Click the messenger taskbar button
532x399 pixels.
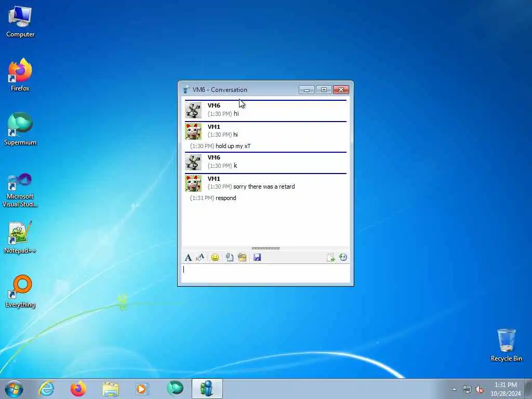207,389
